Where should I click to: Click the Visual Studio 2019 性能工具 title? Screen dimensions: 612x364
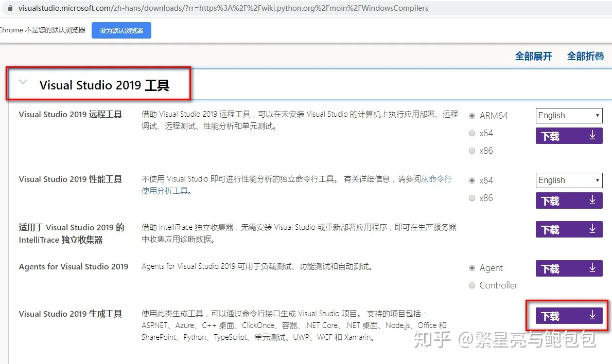[x=70, y=179]
